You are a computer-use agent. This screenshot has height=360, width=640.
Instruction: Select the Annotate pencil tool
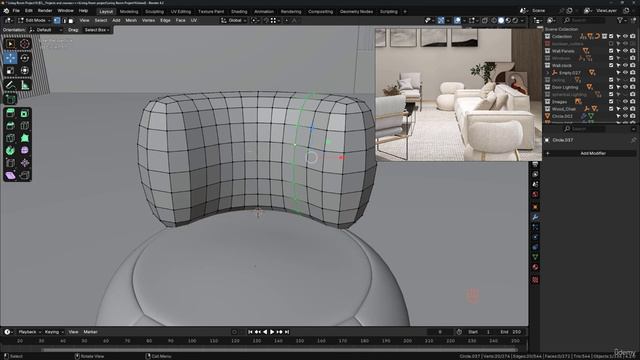point(10,85)
